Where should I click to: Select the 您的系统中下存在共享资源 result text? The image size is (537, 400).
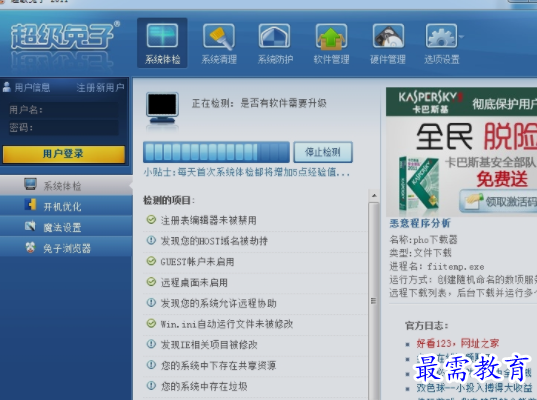218,366
